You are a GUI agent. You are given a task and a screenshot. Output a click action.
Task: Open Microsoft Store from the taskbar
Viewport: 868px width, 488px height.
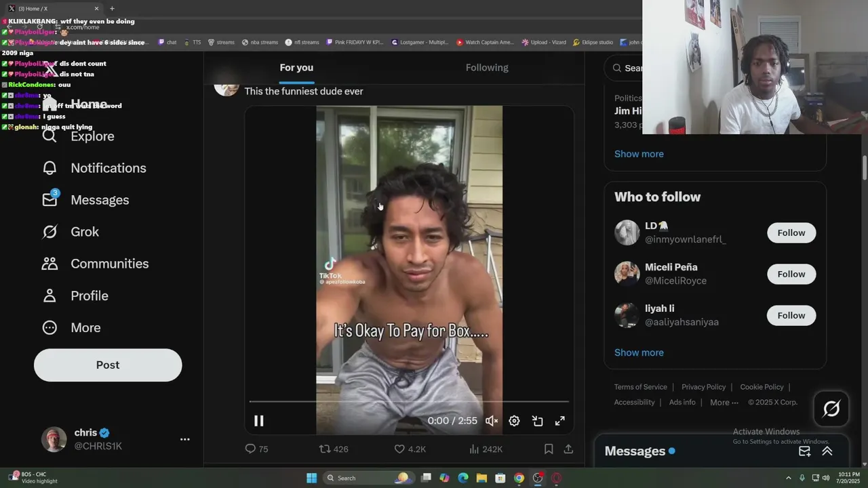click(x=500, y=478)
